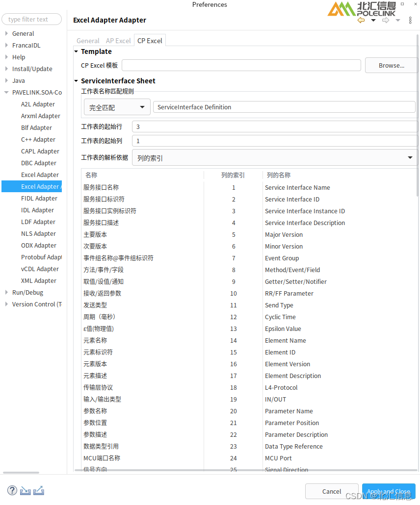Click the table horizontal scrollbar
This screenshot has width=420, height=505.
click(x=246, y=470)
